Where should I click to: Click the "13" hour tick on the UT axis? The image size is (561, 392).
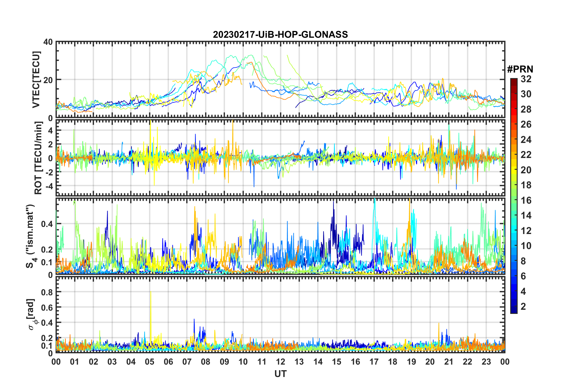(299, 362)
